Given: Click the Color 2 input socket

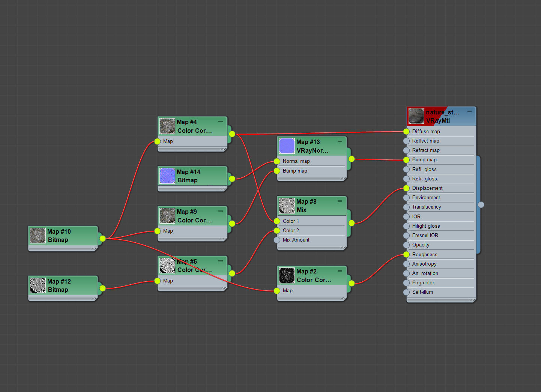Looking at the screenshot, I should pos(277,230).
